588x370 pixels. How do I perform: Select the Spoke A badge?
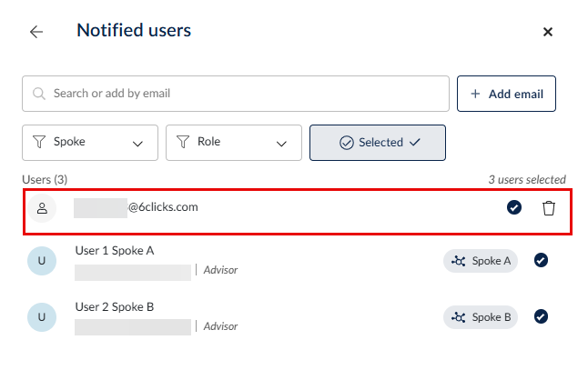tap(482, 261)
